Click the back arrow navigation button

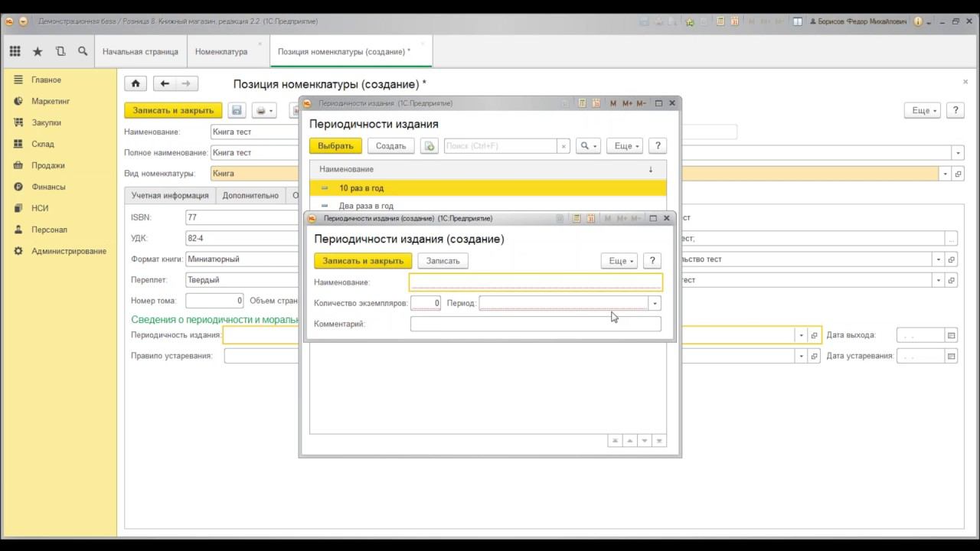tap(164, 83)
